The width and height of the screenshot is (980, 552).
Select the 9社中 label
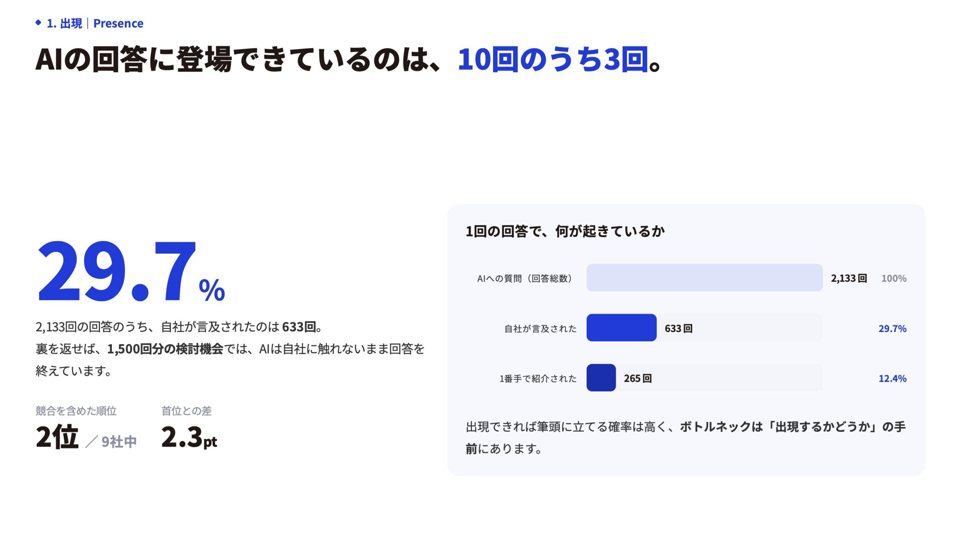(x=119, y=441)
